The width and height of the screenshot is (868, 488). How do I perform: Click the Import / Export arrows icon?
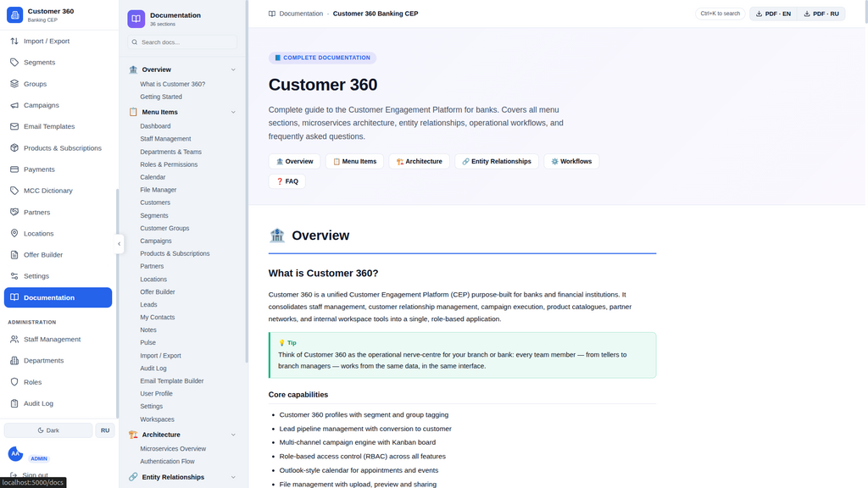point(14,41)
